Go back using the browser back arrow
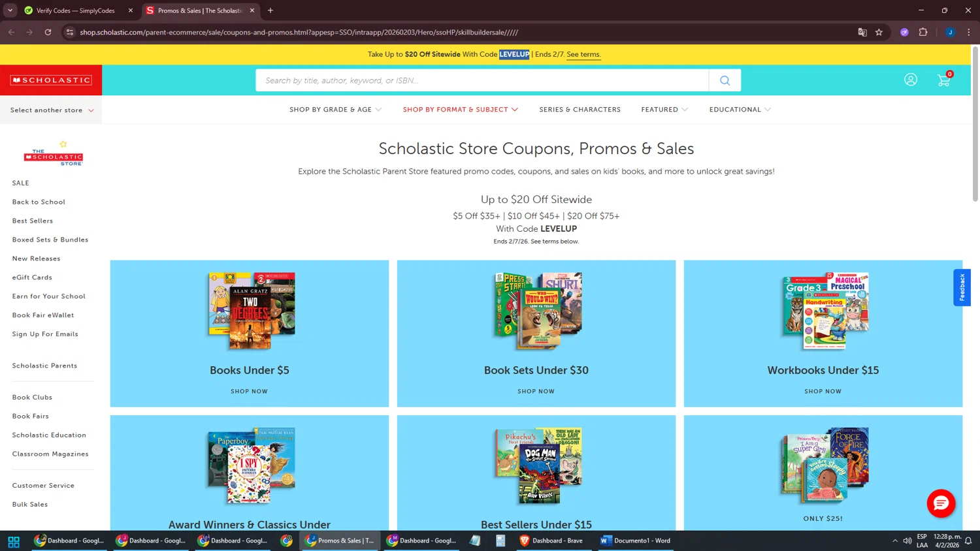This screenshot has height=551, width=980. 11,32
